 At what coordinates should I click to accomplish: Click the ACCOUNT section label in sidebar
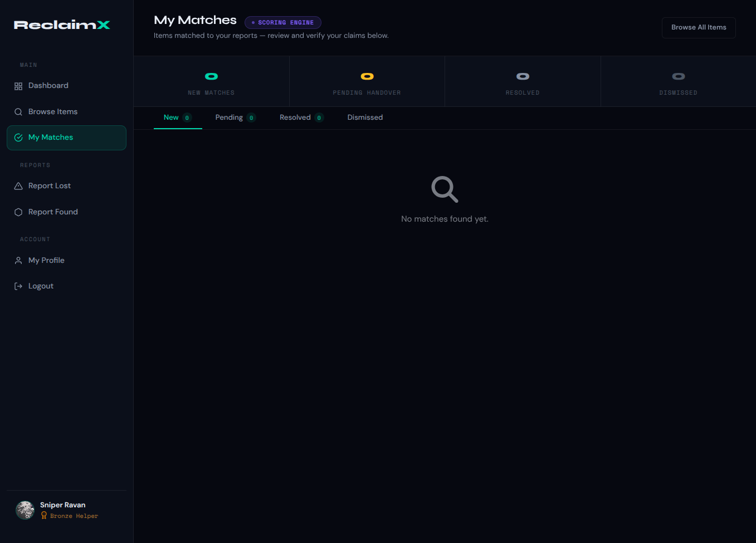click(35, 239)
